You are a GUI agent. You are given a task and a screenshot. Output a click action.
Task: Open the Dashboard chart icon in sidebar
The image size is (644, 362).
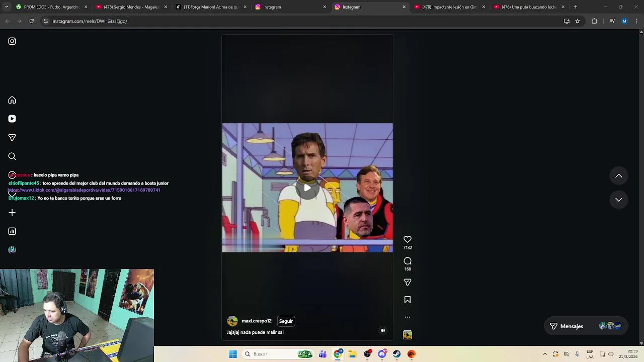click(12, 231)
